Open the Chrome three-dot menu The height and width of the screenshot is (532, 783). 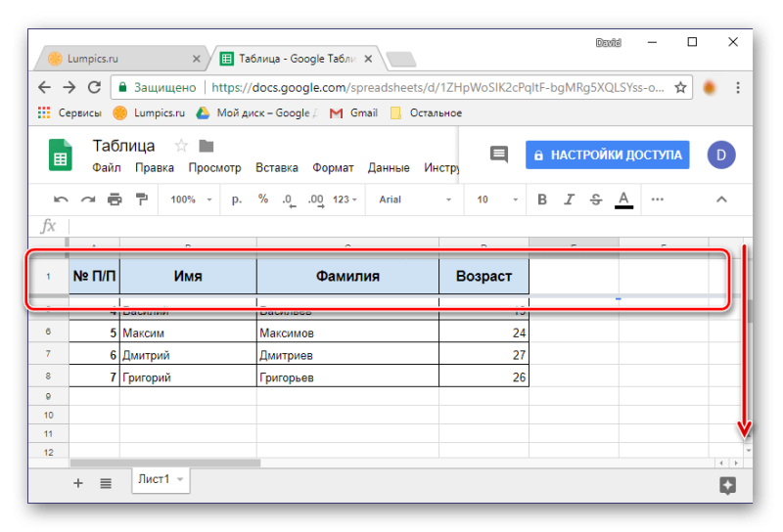click(738, 88)
